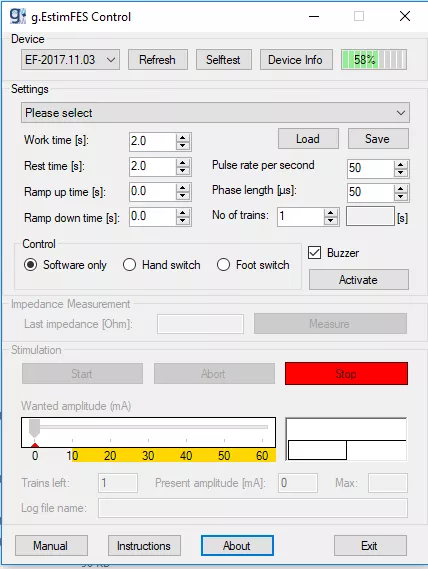428x569 pixels.
Task: Toggle the Buzzer checkbox
Action: (x=314, y=253)
